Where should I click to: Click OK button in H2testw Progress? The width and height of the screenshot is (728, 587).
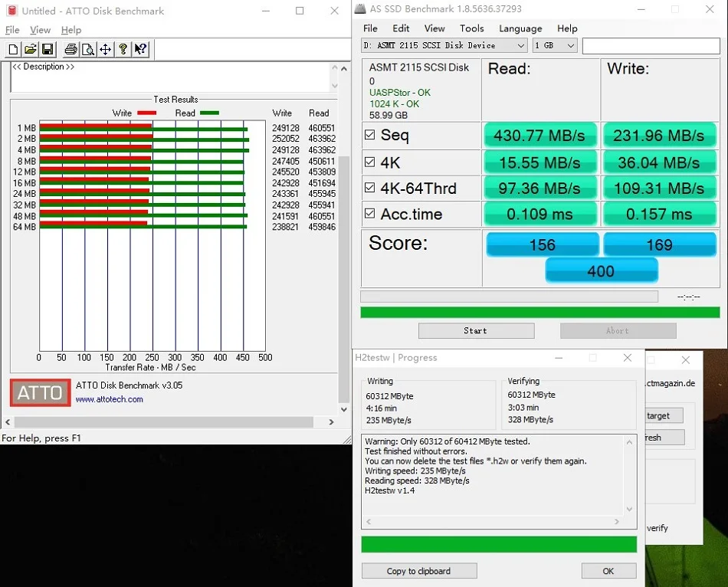tap(608, 571)
